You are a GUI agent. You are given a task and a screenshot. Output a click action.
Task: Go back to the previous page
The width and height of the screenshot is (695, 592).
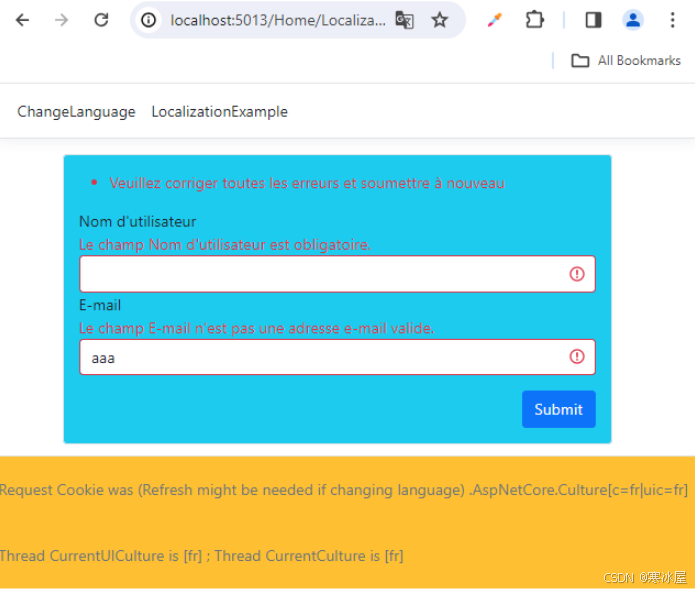tap(22, 20)
